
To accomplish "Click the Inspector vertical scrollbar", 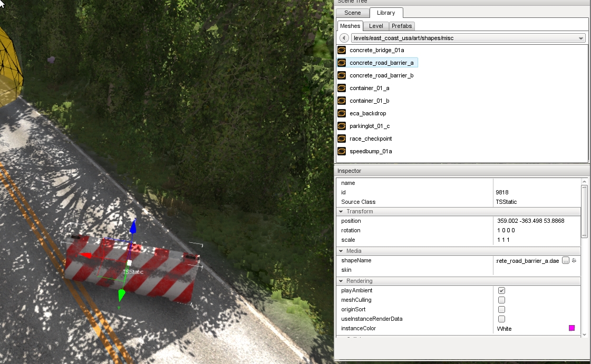I will [x=584, y=212].
